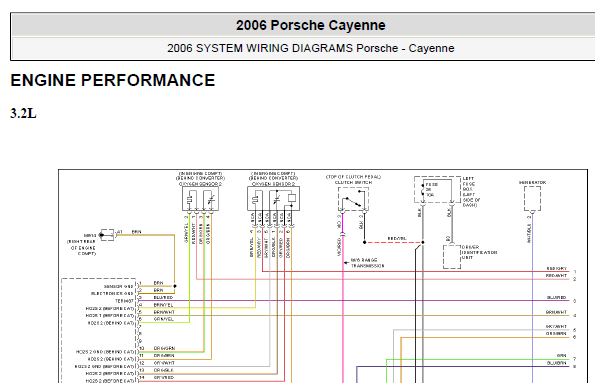Click the 'GRY/WHT' wire label at pin 12
595x383 pixels.
point(164,363)
